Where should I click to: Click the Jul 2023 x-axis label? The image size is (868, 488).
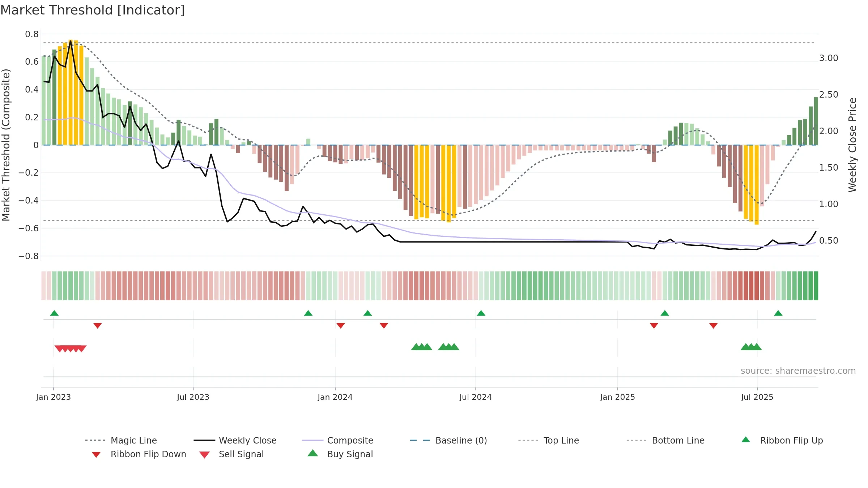pyautogui.click(x=193, y=397)
